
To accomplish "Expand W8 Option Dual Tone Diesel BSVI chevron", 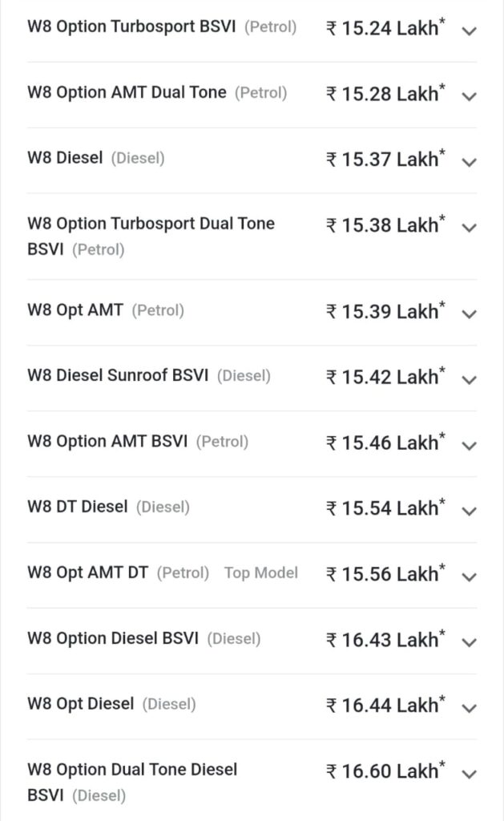I will 470,774.
